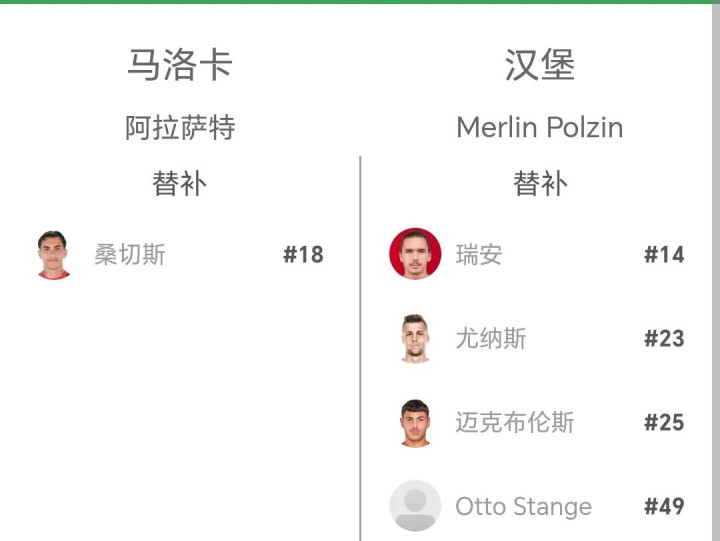720x541 pixels.
Task: Click jersey number #18
Action: click(x=303, y=255)
